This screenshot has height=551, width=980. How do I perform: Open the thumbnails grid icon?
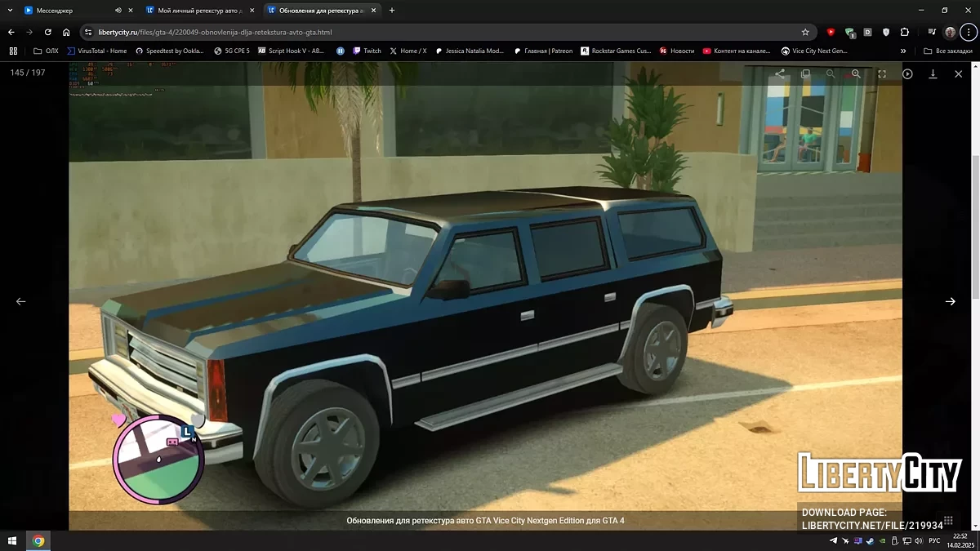[x=948, y=520]
